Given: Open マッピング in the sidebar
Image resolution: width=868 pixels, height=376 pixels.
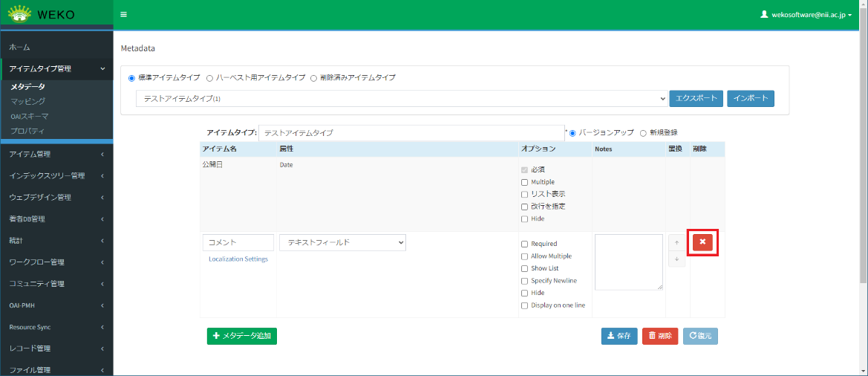Looking at the screenshot, I should tap(27, 101).
